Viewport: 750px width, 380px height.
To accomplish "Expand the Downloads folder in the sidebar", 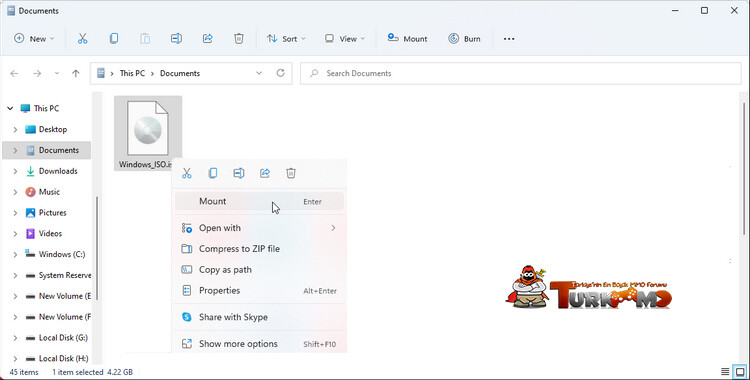I will click(15, 171).
